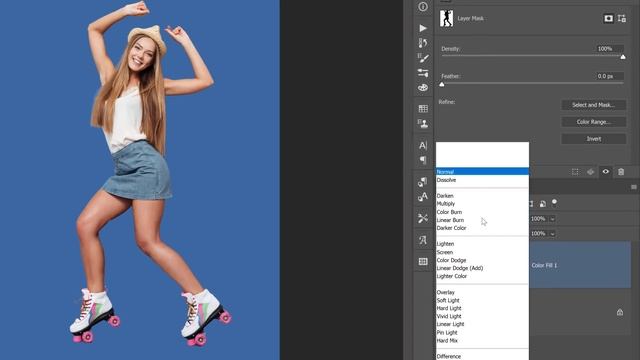Open the Clone Source stamp panel icon

pos(423,123)
